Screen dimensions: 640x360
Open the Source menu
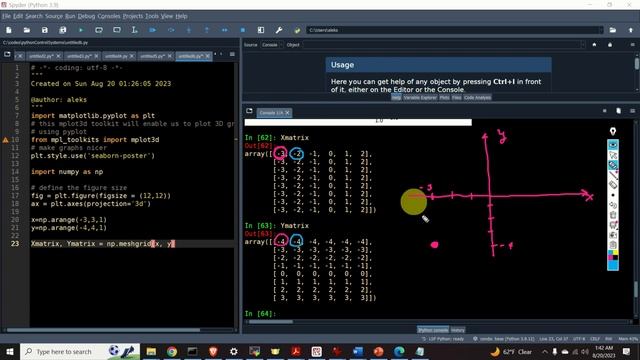(x=54, y=16)
